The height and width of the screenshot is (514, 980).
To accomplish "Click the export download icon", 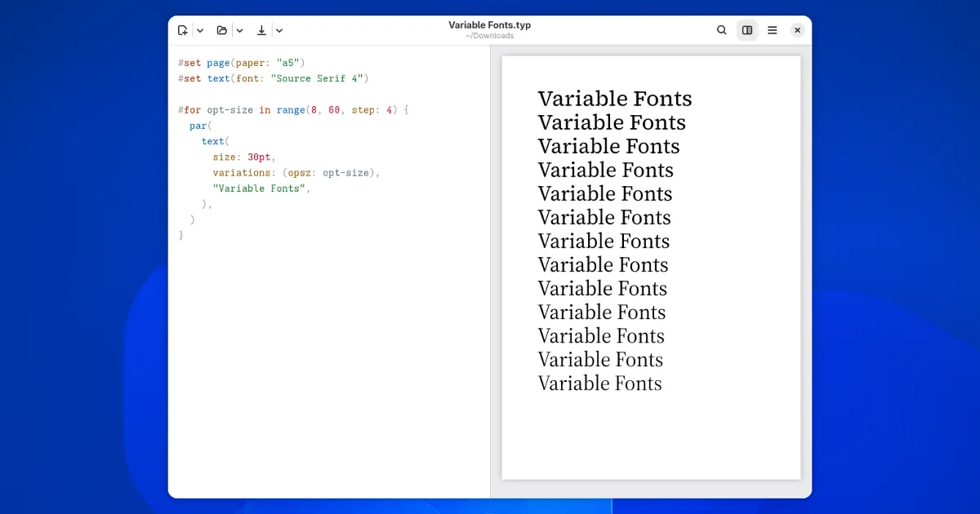I will point(261,30).
